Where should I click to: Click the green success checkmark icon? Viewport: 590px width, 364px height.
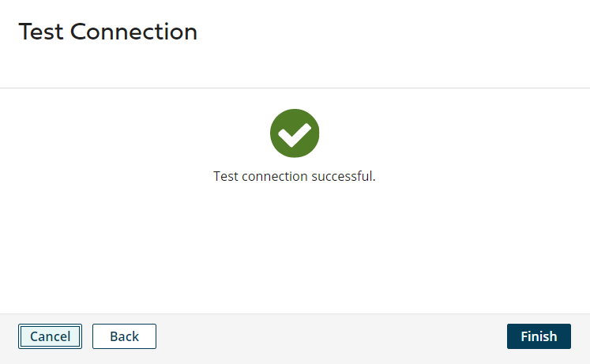pos(295,133)
